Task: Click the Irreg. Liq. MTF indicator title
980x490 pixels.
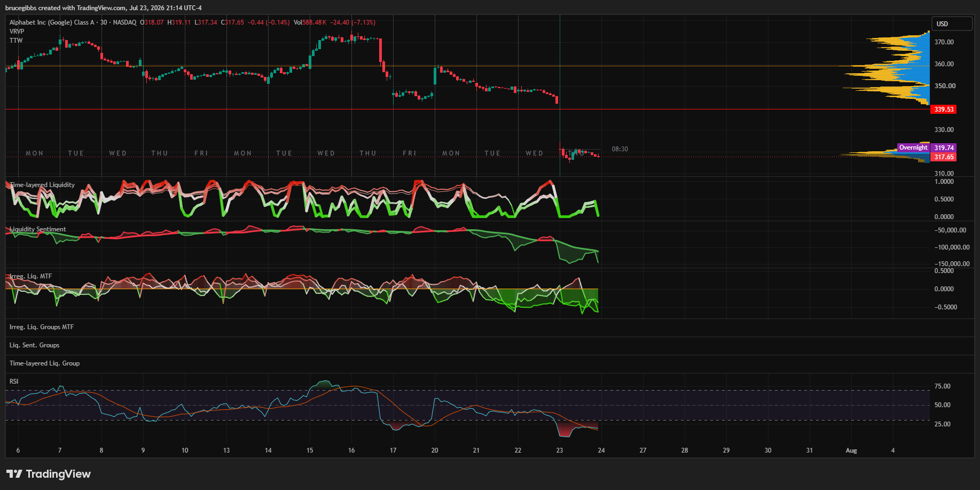Action: click(30, 276)
